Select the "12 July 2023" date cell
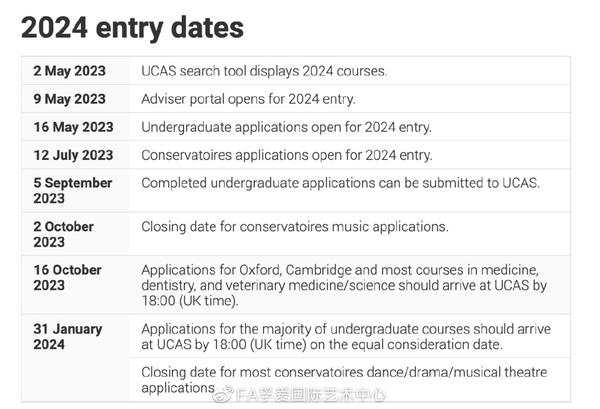 click(x=73, y=155)
